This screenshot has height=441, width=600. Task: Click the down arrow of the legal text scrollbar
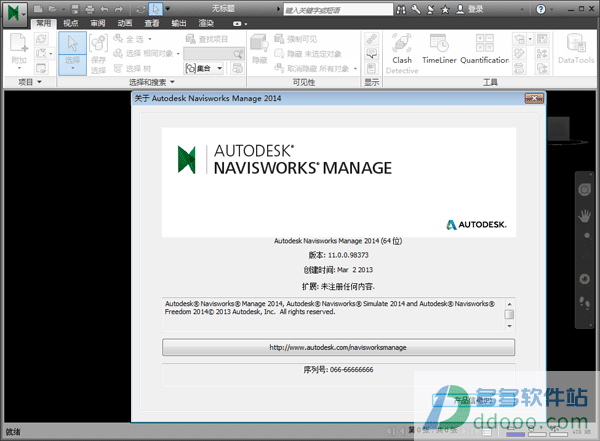509,326
